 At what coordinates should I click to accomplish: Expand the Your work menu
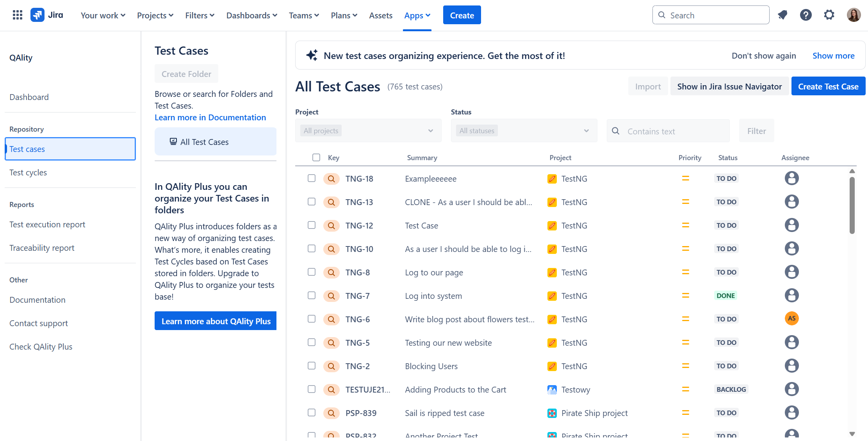pyautogui.click(x=103, y=15)
